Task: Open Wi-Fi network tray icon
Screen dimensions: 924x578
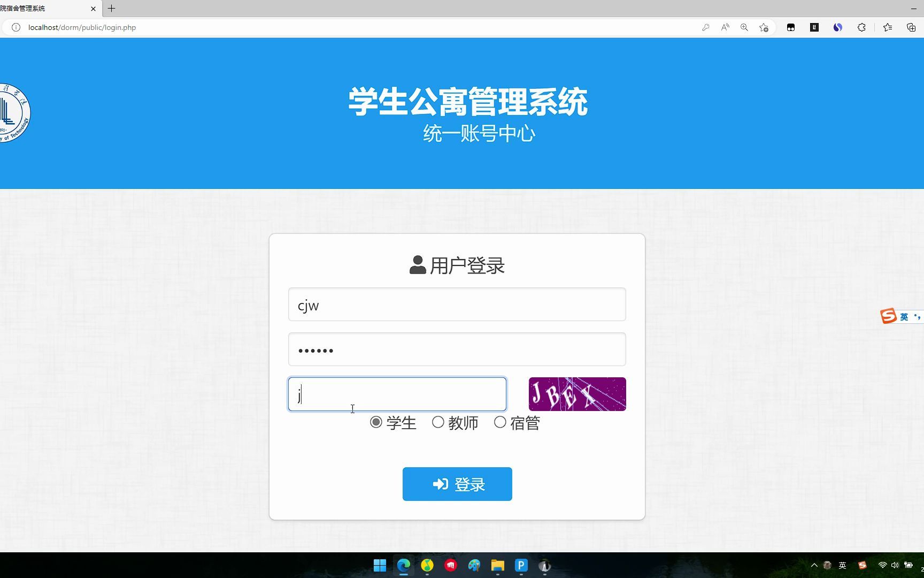Action: point(883,565)
